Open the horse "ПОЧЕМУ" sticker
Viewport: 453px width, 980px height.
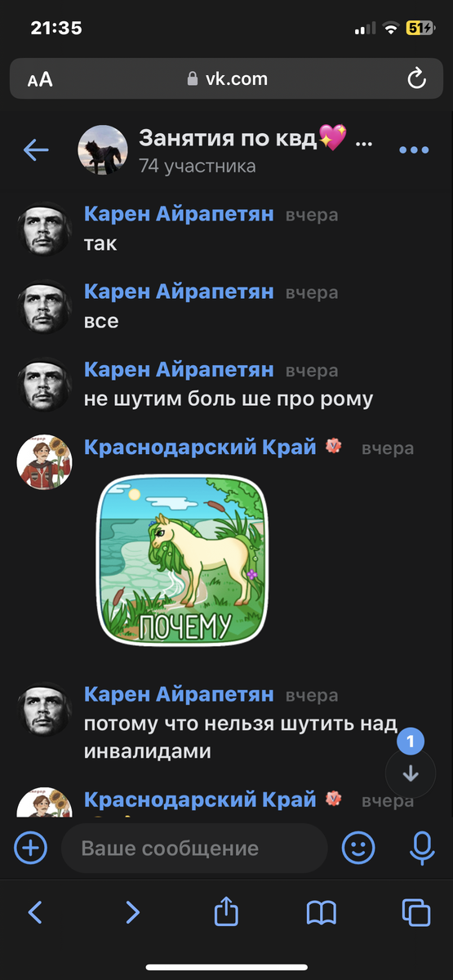(182, 561)
